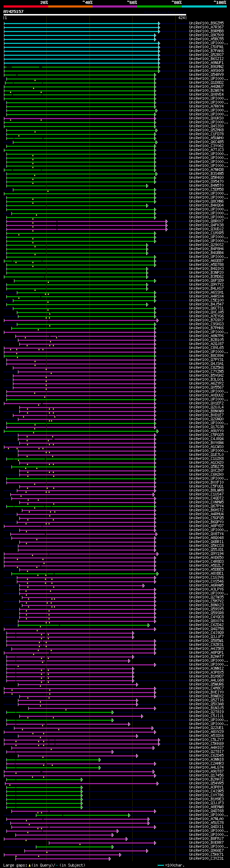The height and width of the screenshot is (868, 230).
Task: Click the UniRef100_C3YZ31 label
Action: point(206,859)
